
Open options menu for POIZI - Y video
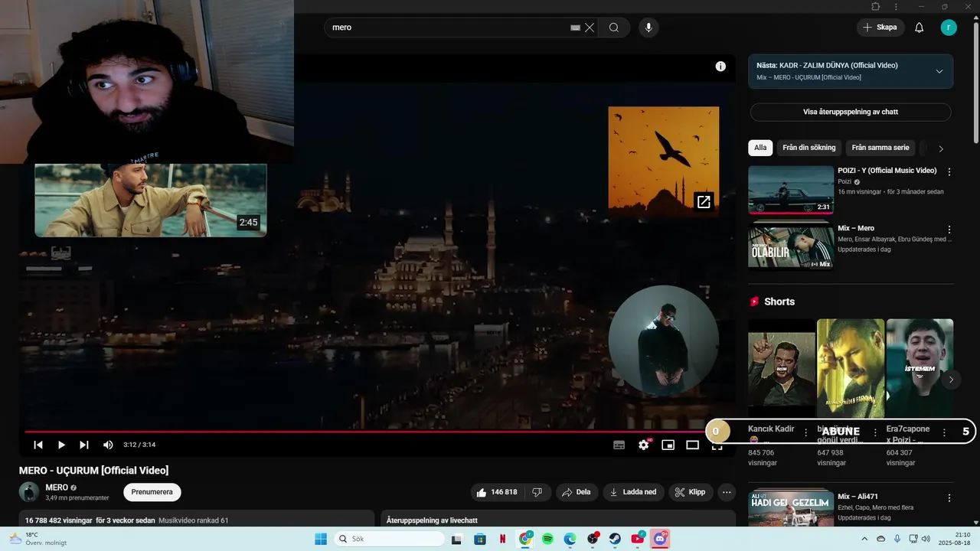(x=949, y=171)
